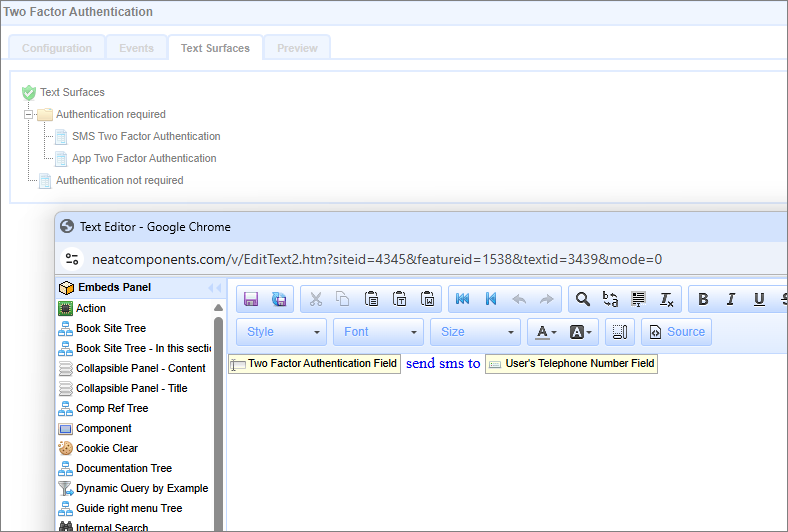
Task: Click the Show Blocks icon
Action: coord(620,332)
